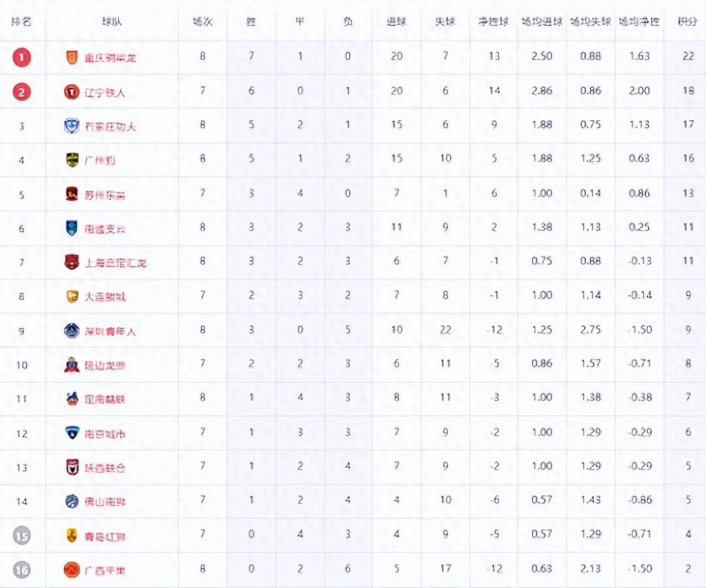The height and width of the screenshot is (588, 706).
Task: Select the 石家庄功夫 club badge
Action: (x=73, y=126)
